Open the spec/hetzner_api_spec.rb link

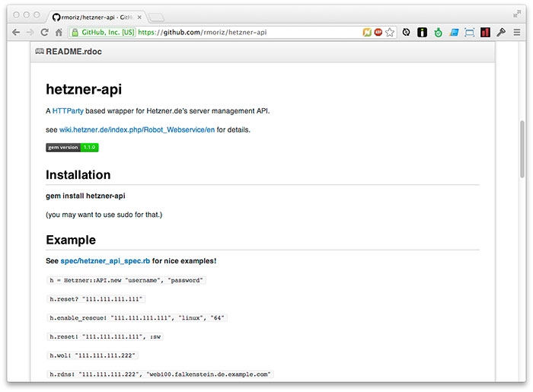[105, 261]
